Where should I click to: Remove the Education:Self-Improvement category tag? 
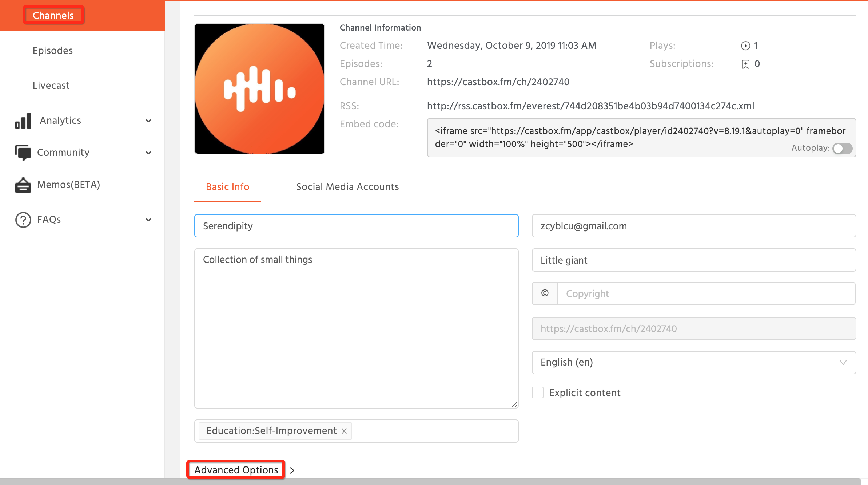[x=344, y=431]
